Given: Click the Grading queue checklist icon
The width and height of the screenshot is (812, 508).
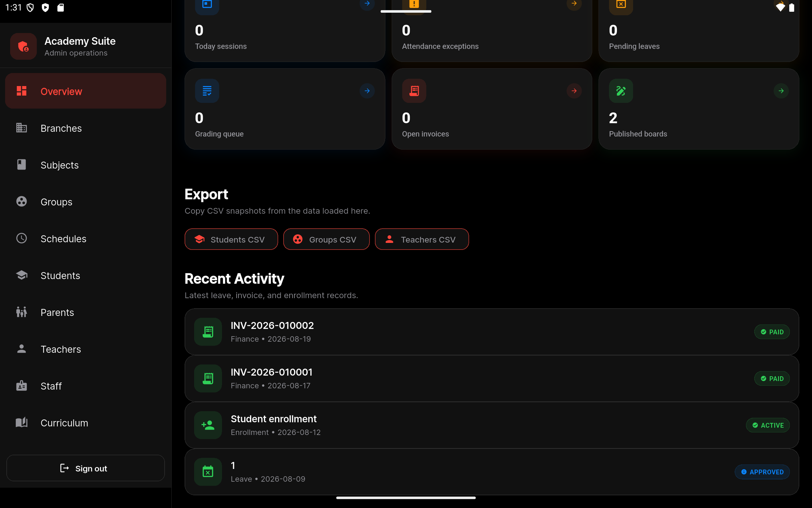Looking at the screenshot, I should tap(207, 91).
